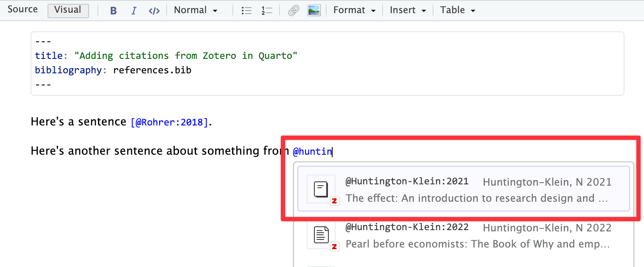The image size is (644, 267).
Task: Click the insert image icon
Action: (x=314, y=11)
